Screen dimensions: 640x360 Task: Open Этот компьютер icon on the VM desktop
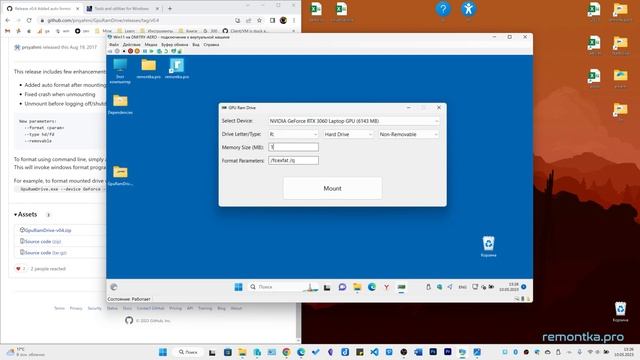(x=120, y=71)
